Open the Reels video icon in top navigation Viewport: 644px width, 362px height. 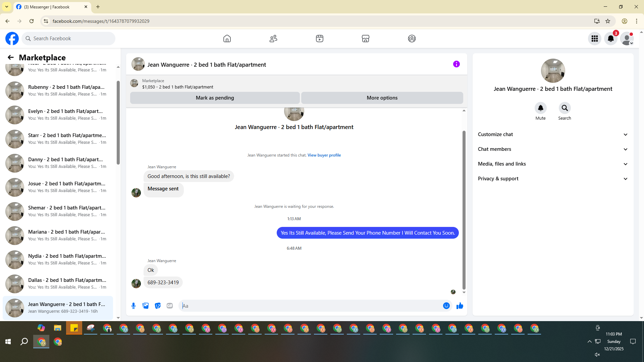320,39
